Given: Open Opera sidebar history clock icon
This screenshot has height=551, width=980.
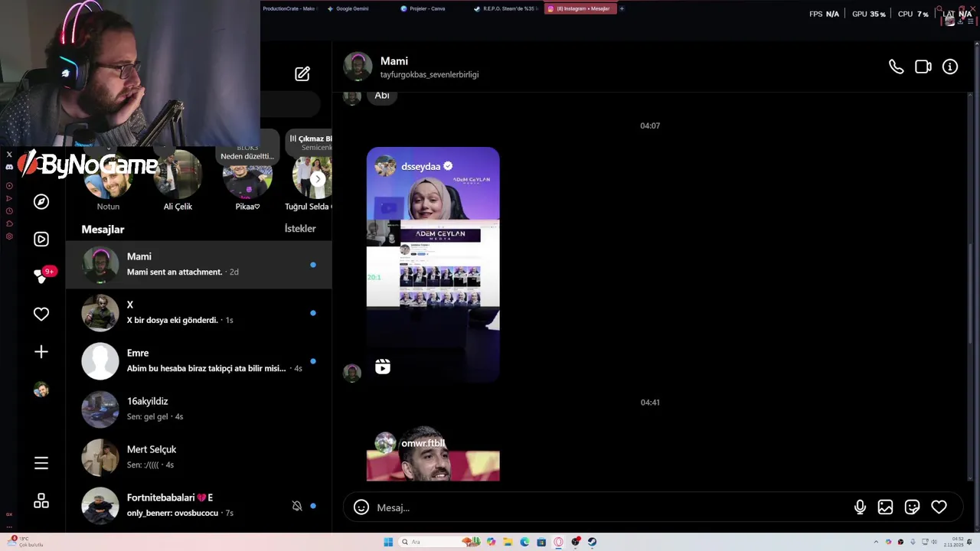Looking at the screenshot, I should point(9,210).
